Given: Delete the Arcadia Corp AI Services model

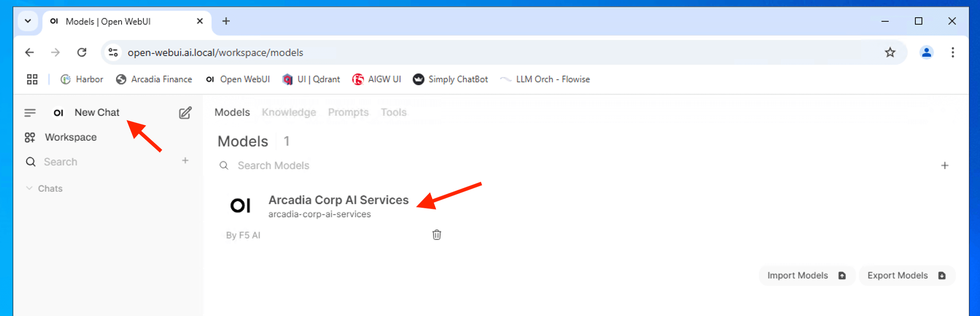Looking at the screenshot, I should [436, 235].
